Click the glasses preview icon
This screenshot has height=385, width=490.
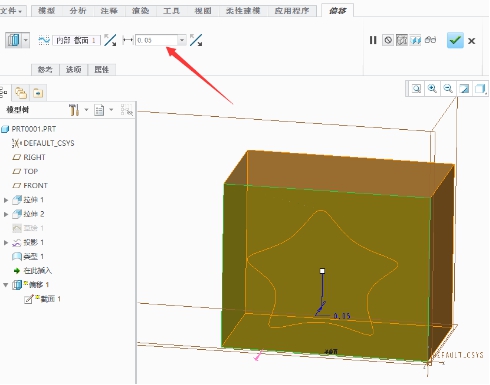[x=430, y=40]
